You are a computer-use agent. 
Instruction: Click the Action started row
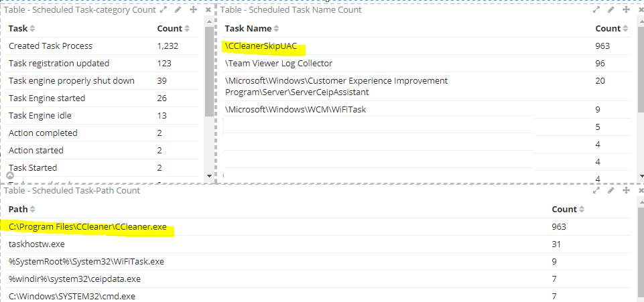point(102,151)
